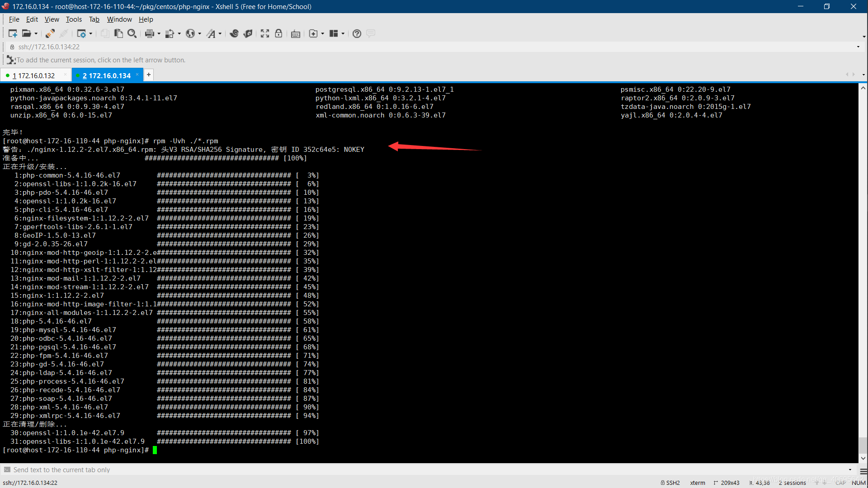868x488 pixels.
Task: Click the plus button to add tab
Action: [149, 75]
